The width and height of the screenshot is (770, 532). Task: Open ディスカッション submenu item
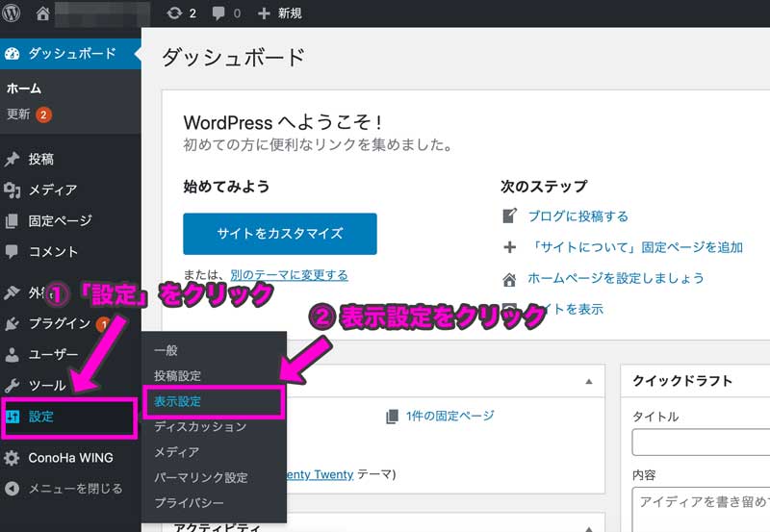(200, 426)
